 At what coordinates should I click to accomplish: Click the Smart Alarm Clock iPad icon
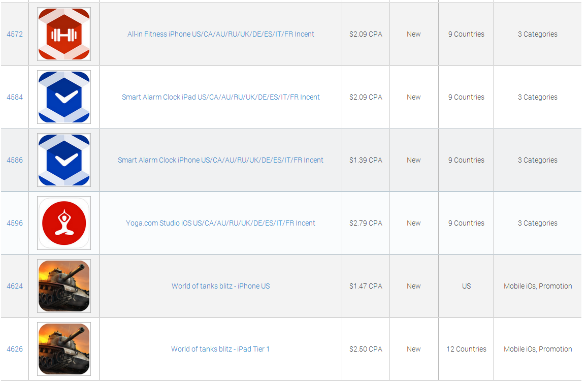click(x=64, y=97)
